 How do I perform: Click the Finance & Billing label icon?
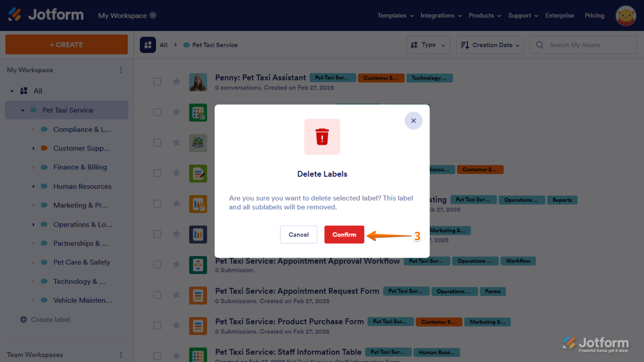pos(45,167)
